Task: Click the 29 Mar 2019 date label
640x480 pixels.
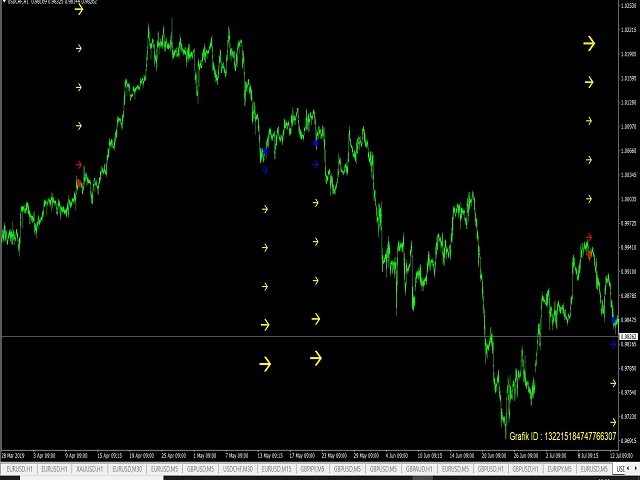Action: coord(13,456)
